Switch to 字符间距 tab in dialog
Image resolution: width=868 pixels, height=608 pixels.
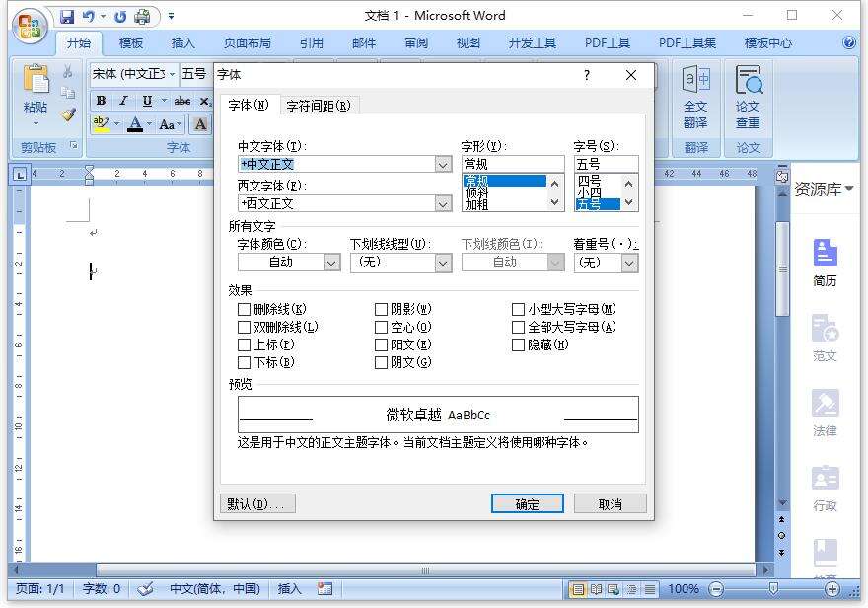[x=319, y=106]
